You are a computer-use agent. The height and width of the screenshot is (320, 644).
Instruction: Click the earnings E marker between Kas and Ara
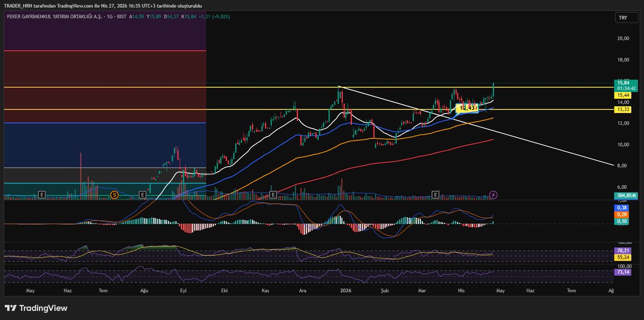pyautogui.click(x=273, y=194)
